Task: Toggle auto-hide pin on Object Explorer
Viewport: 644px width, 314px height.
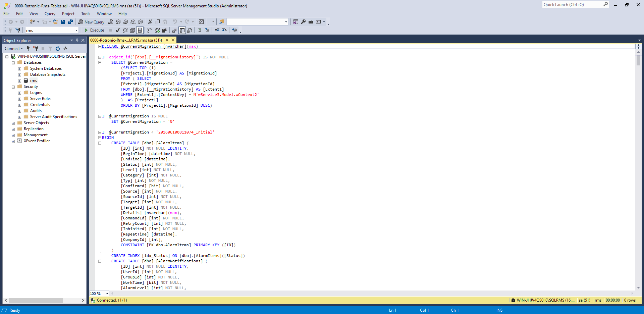Action: pos(77,40)
